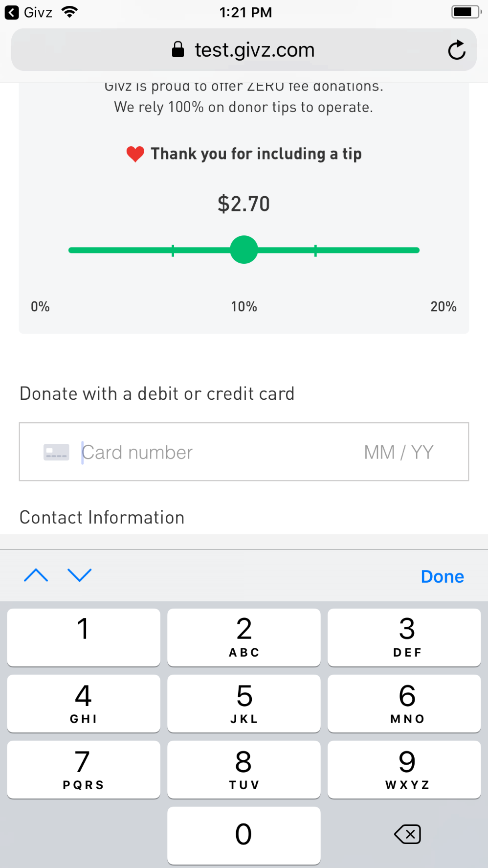Viewport: 488px width, 868px height.
Task: Tap the 1 key on keypad
Action: tap(84, 638)
